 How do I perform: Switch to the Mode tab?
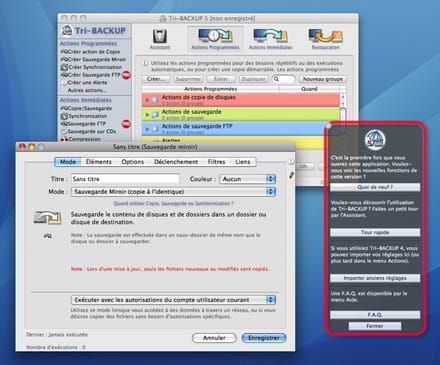coord(68,162)
